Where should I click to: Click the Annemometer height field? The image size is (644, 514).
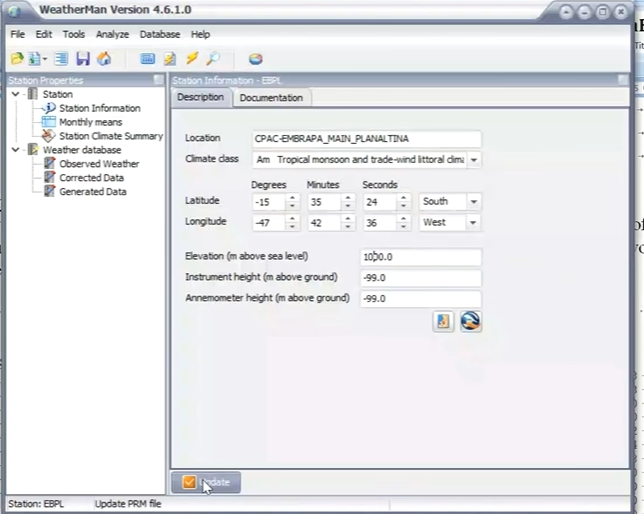point(421,299)
